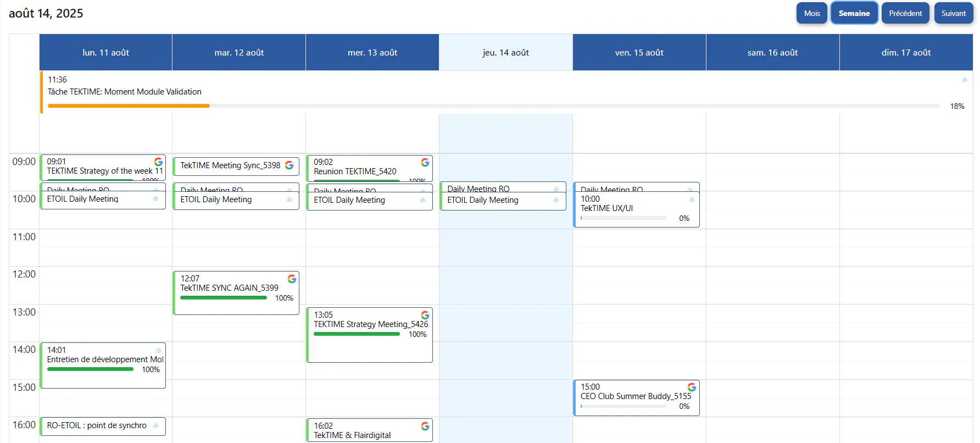Switch to Mois view
This screenshot has width=980, height=443.
pyautogui.click(x=812, y=13)
